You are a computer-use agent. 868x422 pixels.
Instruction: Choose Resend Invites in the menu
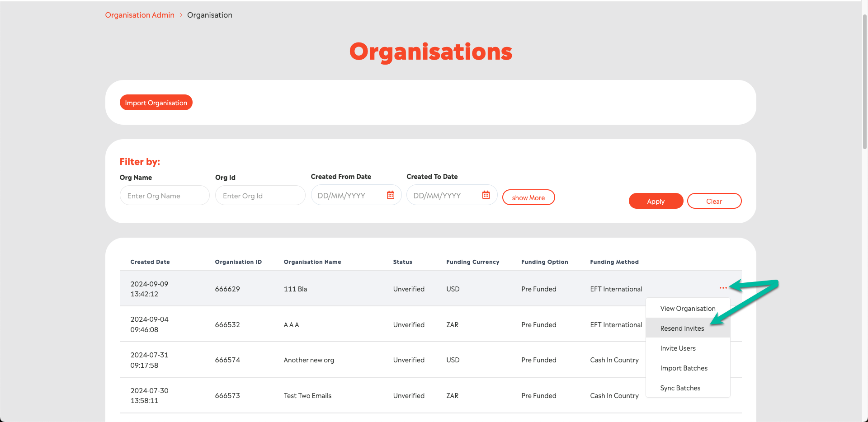tap(682, 328)
